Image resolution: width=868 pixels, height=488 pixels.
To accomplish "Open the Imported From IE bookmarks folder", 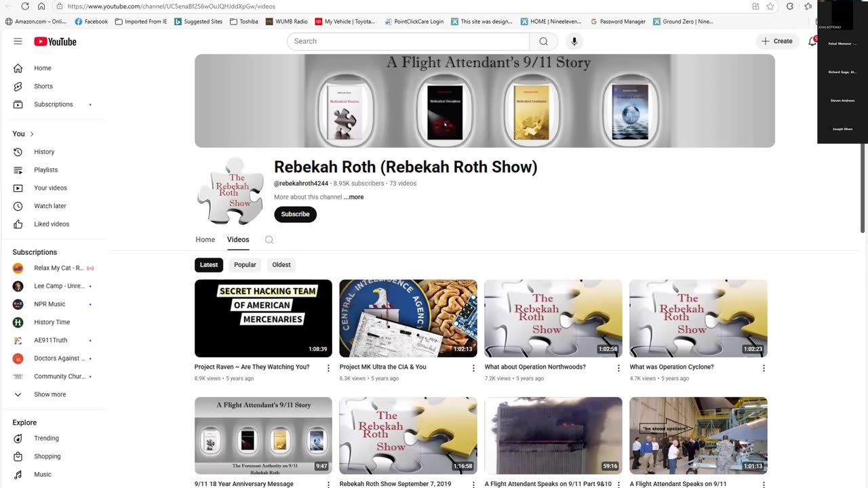I will pyautogui.click(x=141, y=22).
